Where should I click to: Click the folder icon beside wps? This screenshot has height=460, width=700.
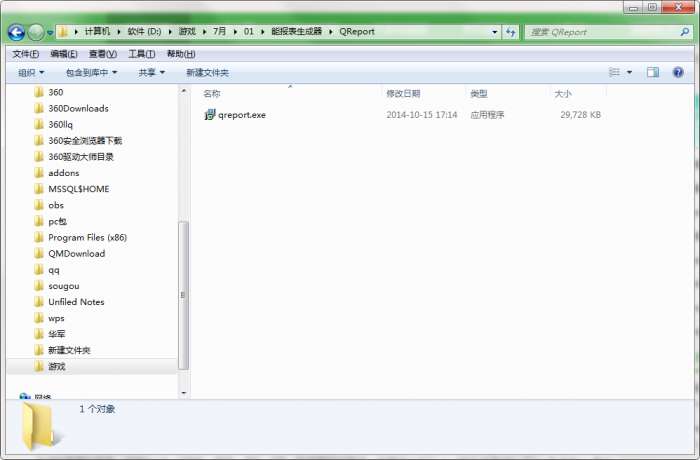pos(39,318)
